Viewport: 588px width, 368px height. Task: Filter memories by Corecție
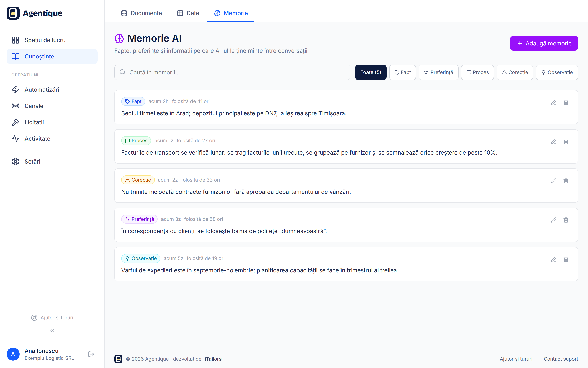coord(515,72)
